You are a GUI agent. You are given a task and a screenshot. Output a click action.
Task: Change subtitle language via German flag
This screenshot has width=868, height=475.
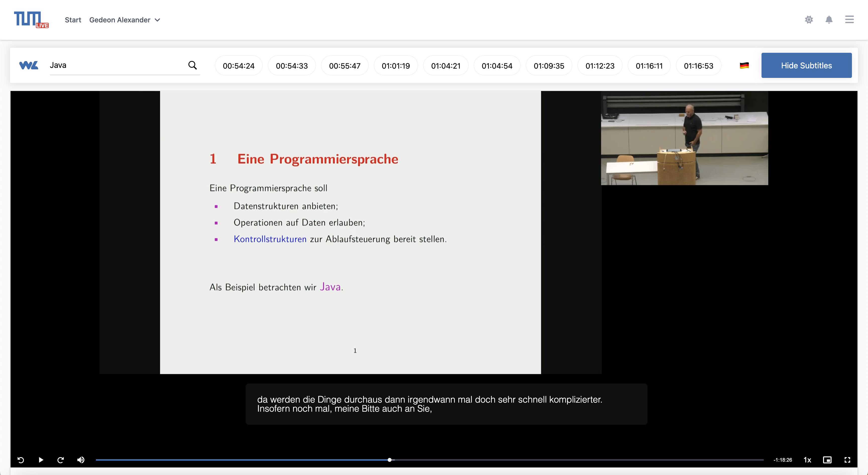(744, 65)
